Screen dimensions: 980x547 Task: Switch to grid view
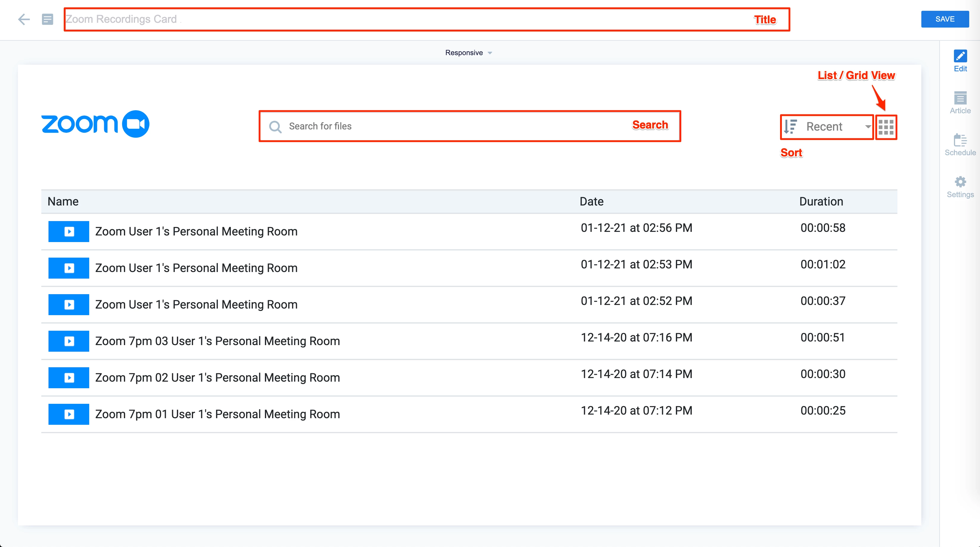886,127
